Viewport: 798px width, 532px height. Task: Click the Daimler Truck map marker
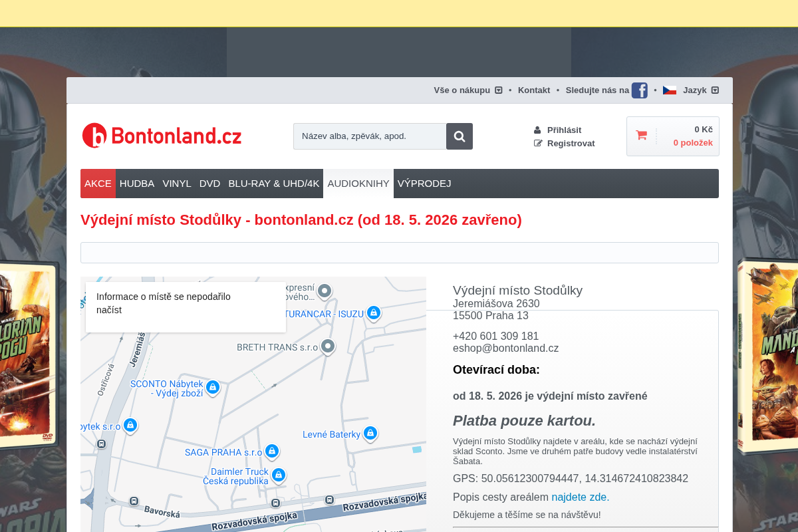(x=279, y=475)
